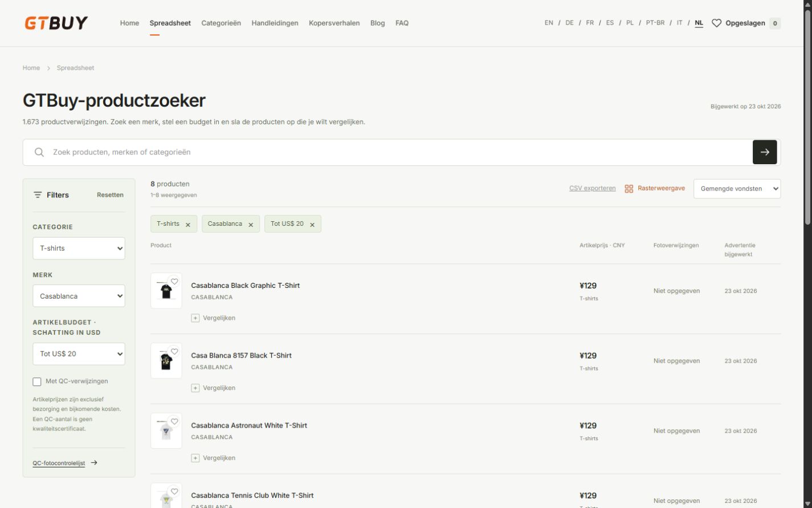The image size is (812, 508).
Task: Remove the Tot US$ 20 filter chip
Action: 312,225
